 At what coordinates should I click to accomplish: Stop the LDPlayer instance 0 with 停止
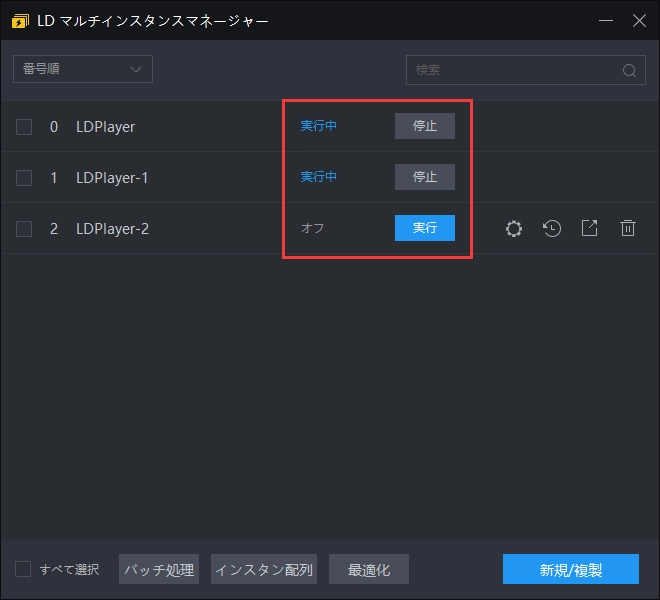pyautogui.click(x=425, y=126)
